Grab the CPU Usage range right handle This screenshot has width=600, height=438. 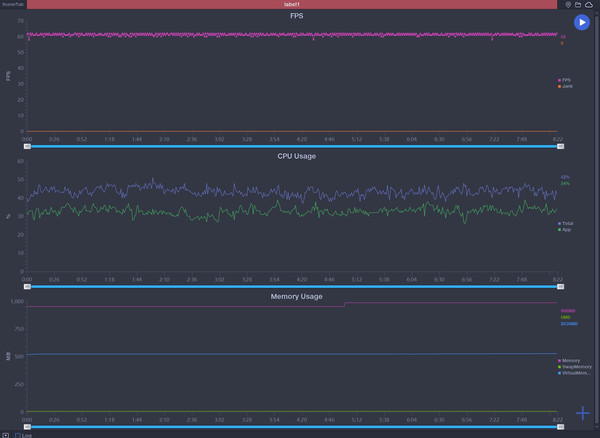pos(561,287)
